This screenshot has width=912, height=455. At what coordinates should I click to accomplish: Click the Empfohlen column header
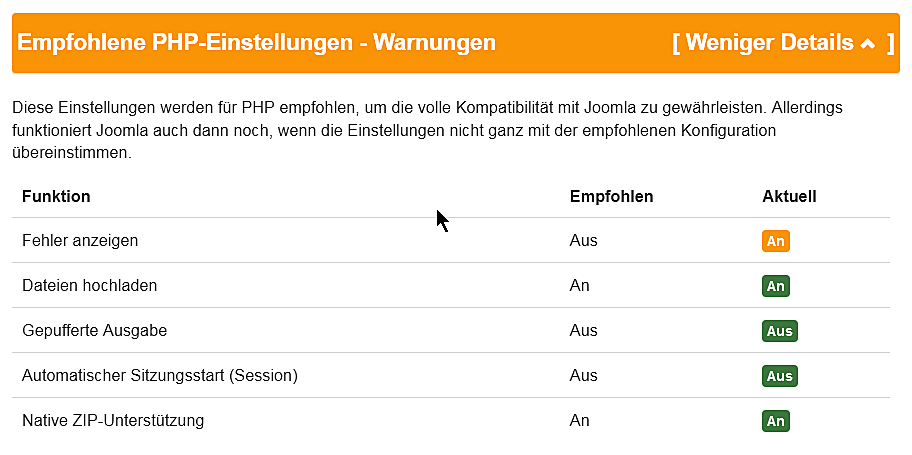[x=611, y=196]
